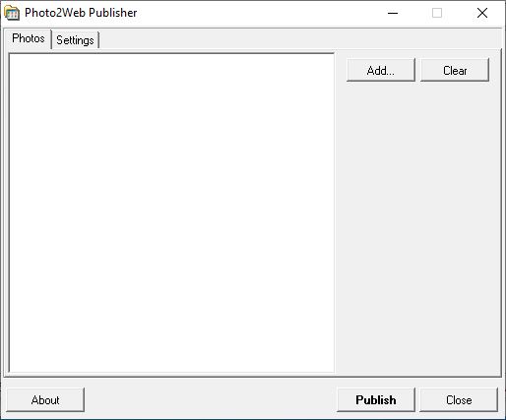Click blank bar area between About and Publish
This screenshot has height=420, width=506.
coord(210,399)
